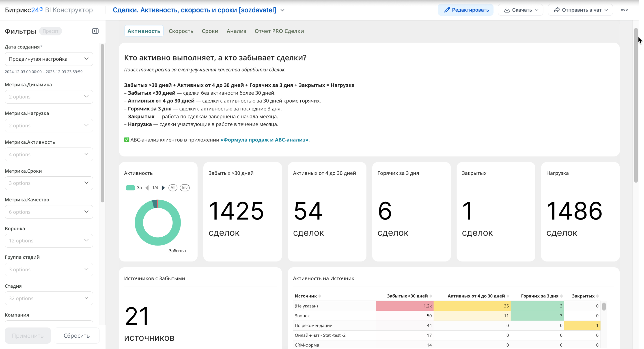Sort by Закрытых column arrows

(597, 296)
